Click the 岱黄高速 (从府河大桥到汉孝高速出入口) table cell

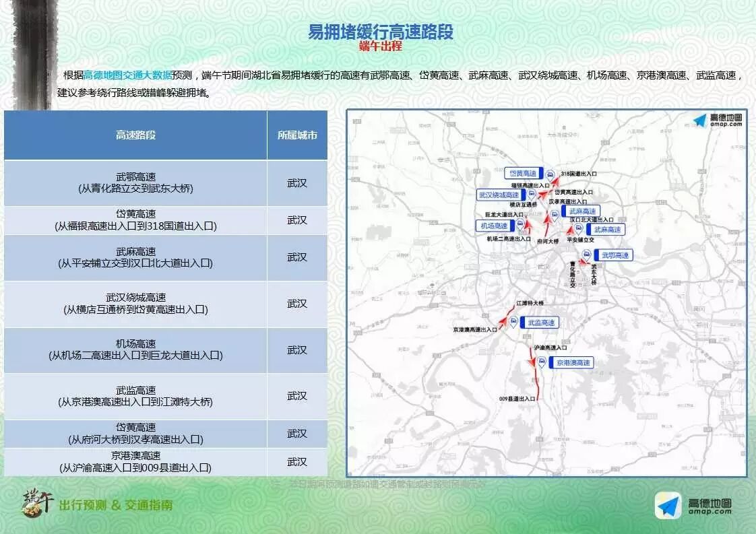click(x=135, y=434)
